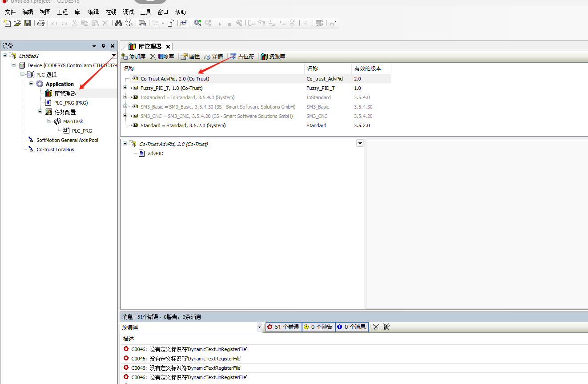The image size is (588, 384).
Task: Click the Logout gear icon with X
Action: [x=208, y=23]
